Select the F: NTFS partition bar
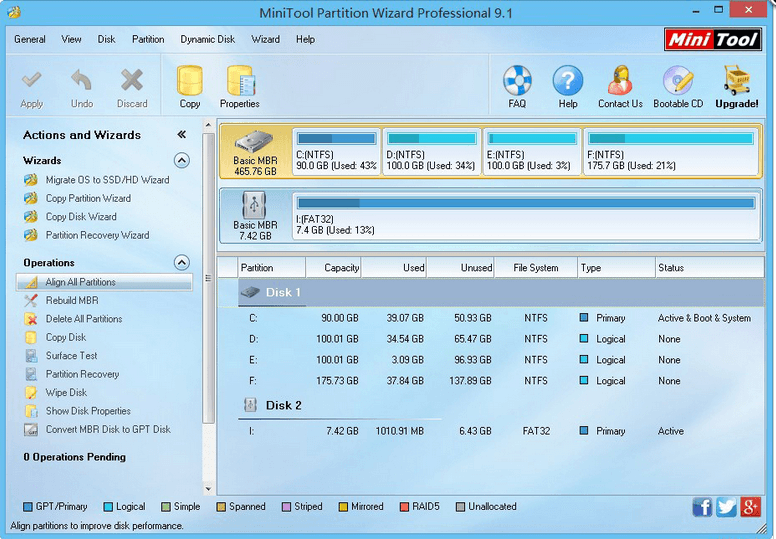This screenshot has width=776, height=539. click(670, 152)
